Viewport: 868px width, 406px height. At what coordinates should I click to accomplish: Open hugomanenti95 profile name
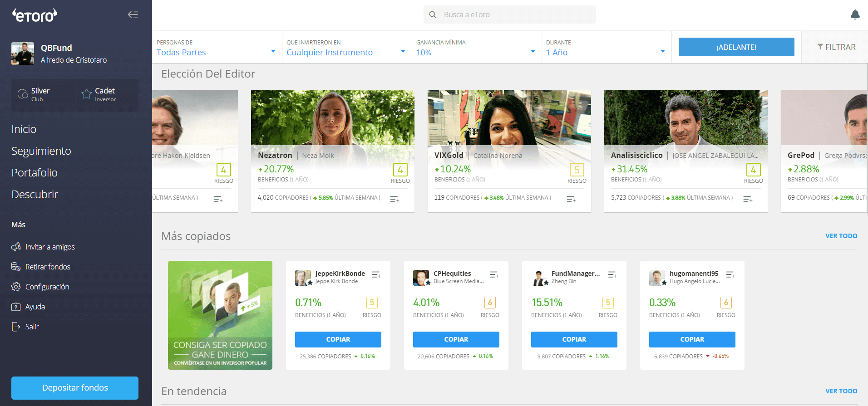tap(694, 274)
